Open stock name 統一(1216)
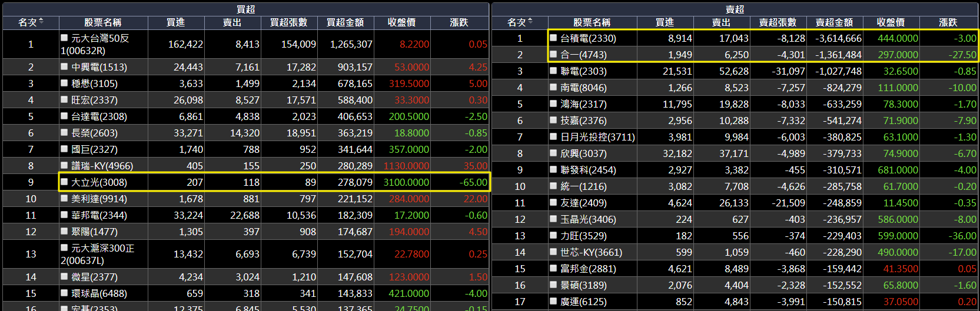The width and height of the screenshot is (980, 311). pyautogui.click(x=583, y=186)
